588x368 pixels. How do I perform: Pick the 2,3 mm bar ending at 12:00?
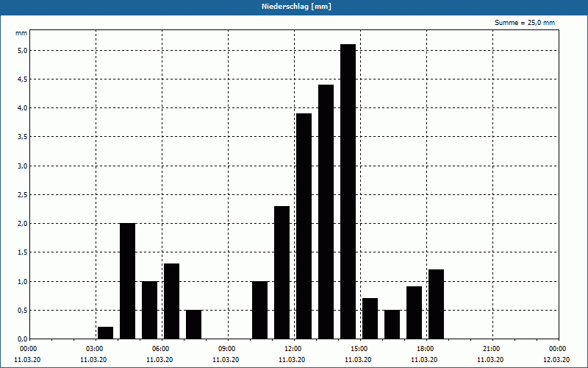(282, 272)
